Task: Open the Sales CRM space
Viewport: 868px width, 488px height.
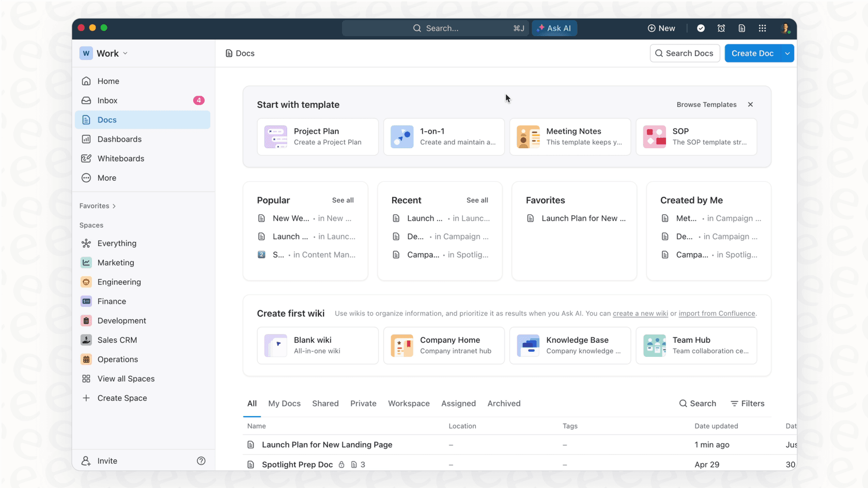Action: click(116, 340)
